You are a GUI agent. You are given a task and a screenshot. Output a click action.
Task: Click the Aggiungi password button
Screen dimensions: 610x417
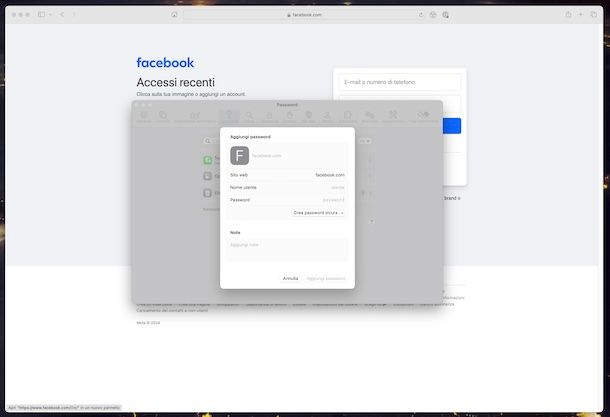tap(326, 279)
